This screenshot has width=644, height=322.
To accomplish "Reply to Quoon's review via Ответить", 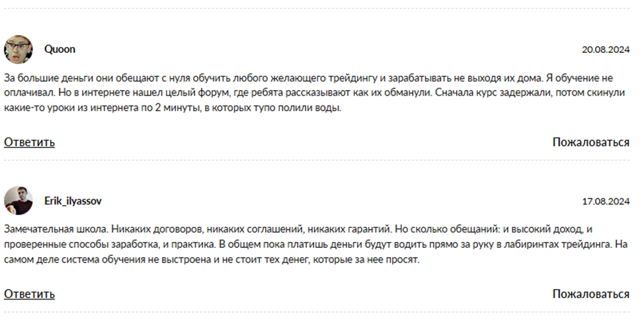I will (29, 142).
